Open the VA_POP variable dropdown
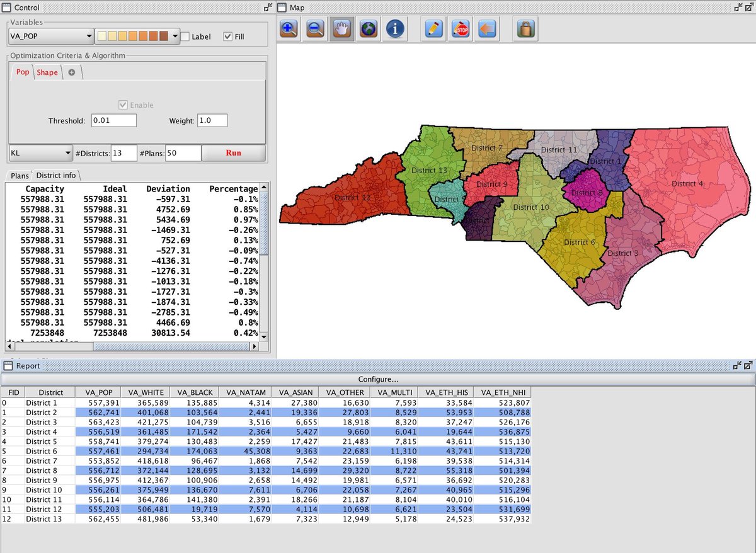Viewport: 756px width, 553px height. tap(50, 36)
